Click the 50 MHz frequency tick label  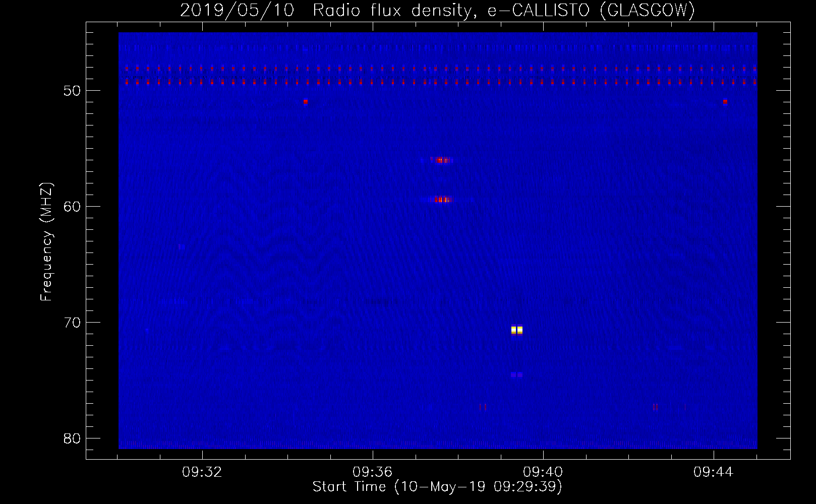(72, 91)
